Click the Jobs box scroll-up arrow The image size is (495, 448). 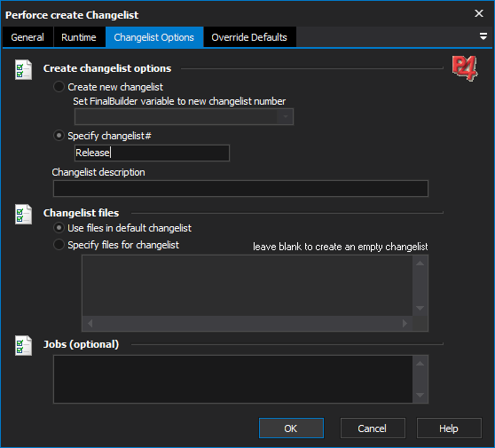coord(420,364)
